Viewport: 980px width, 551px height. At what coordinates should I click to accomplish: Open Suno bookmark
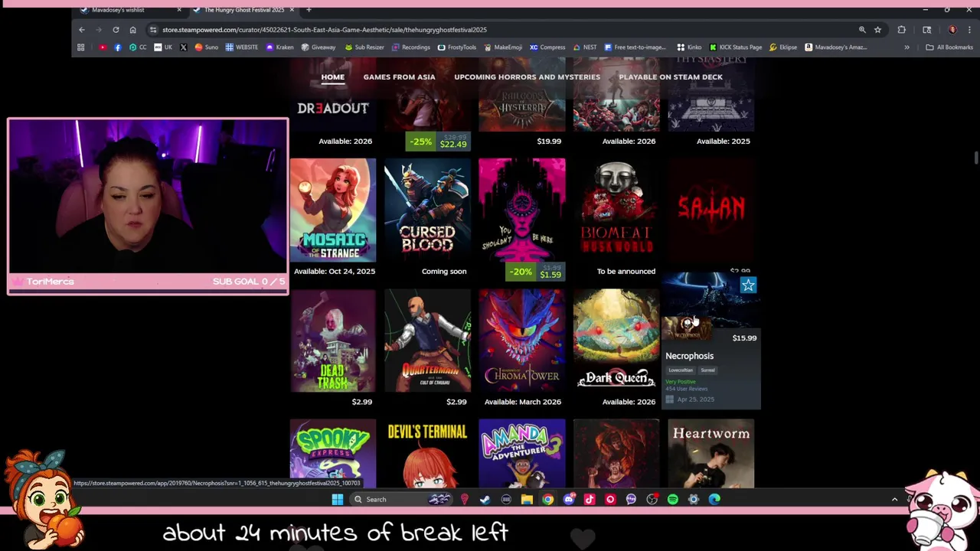pos(206,47)
